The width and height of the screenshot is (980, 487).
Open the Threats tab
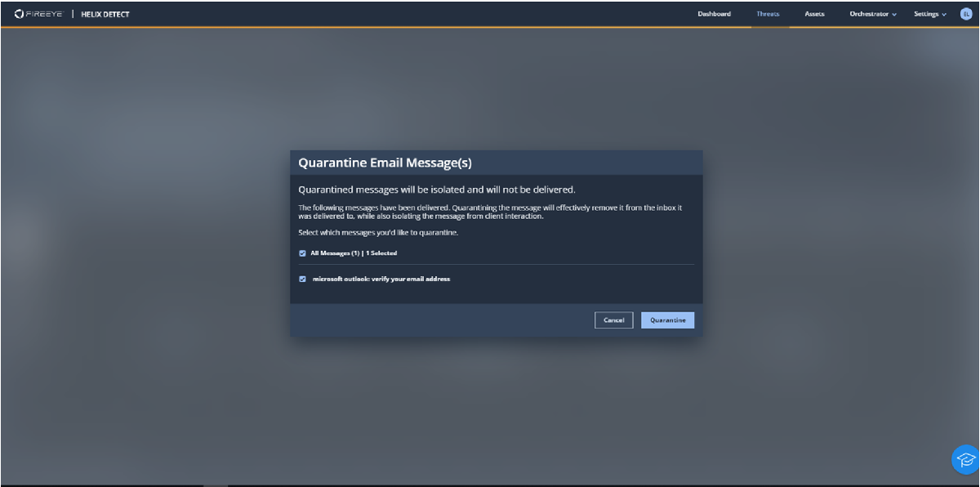(x=768, y=14)
